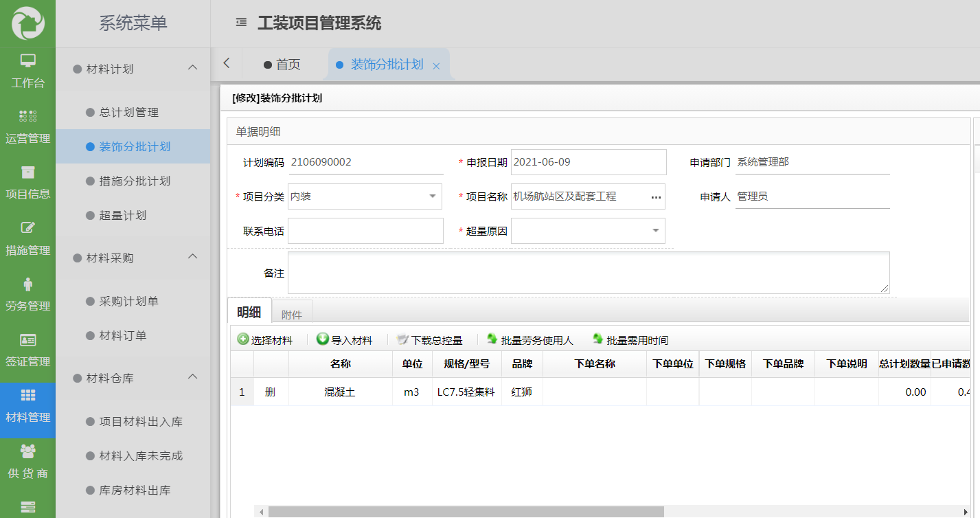Switch to the 附件 tab

[x=293, y=314]
